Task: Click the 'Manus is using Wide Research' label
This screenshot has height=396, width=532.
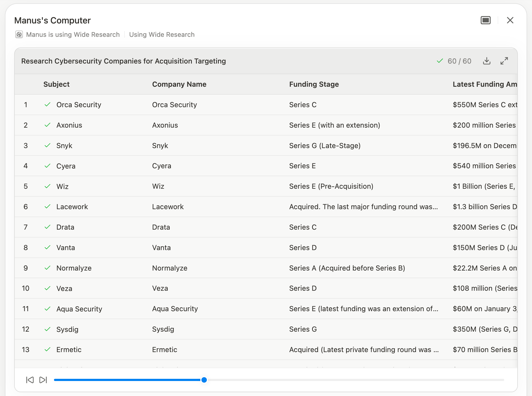Action: coord(73,35)
